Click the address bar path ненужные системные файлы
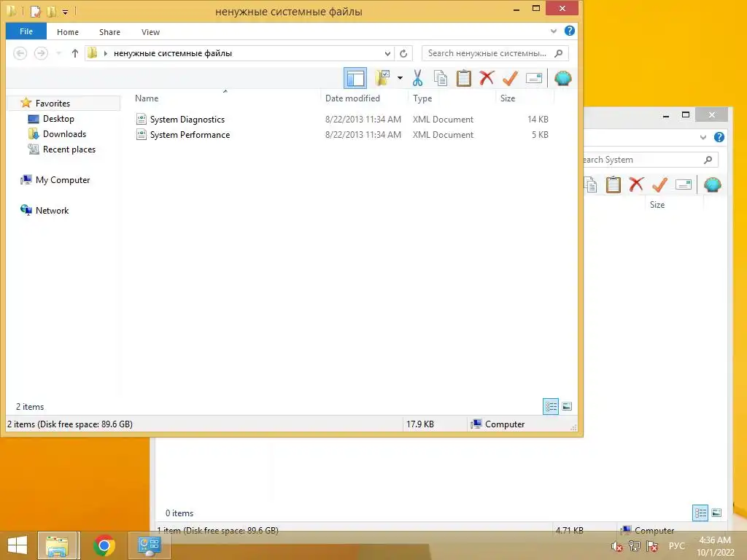This screenshot has width=747, height=560. [173, 53]
